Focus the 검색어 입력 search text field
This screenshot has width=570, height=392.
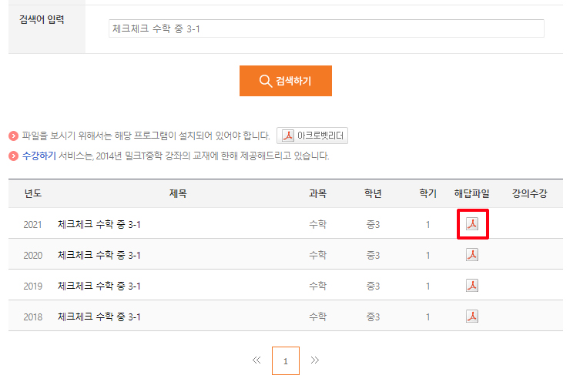click(326, 28)
